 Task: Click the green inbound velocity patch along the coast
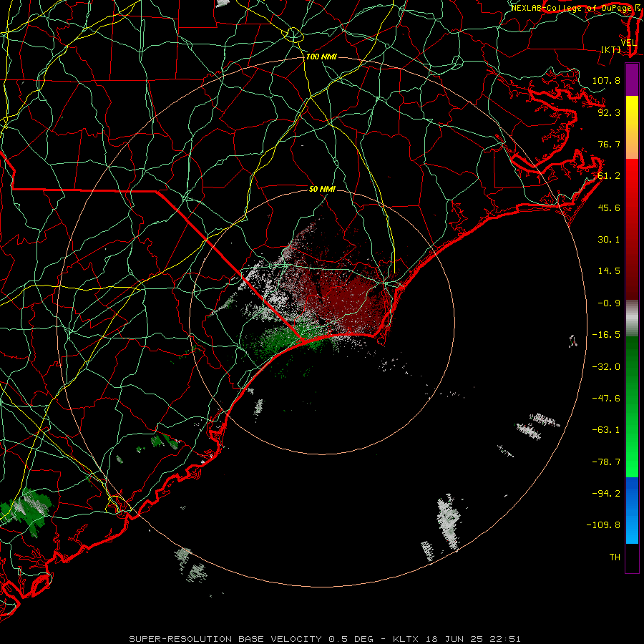coord(288,338)
